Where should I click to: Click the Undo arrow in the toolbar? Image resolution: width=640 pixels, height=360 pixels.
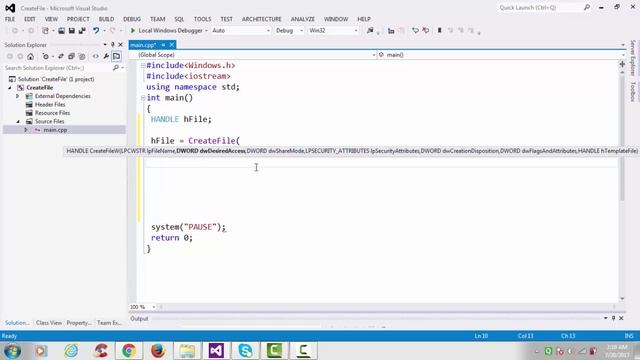tap(96, 31)
